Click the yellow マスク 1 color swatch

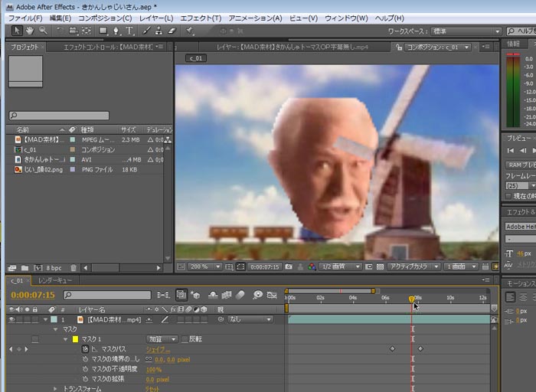pos(75,339)
